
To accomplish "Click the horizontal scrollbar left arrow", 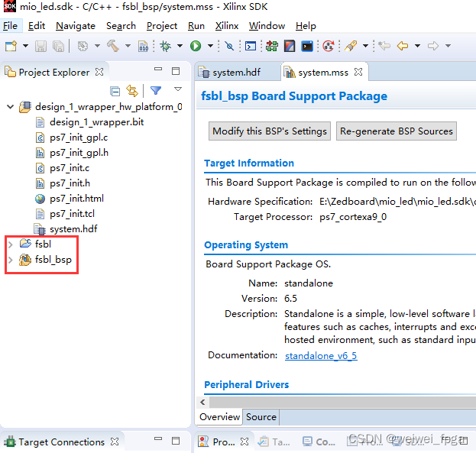I will coord(202,403).
